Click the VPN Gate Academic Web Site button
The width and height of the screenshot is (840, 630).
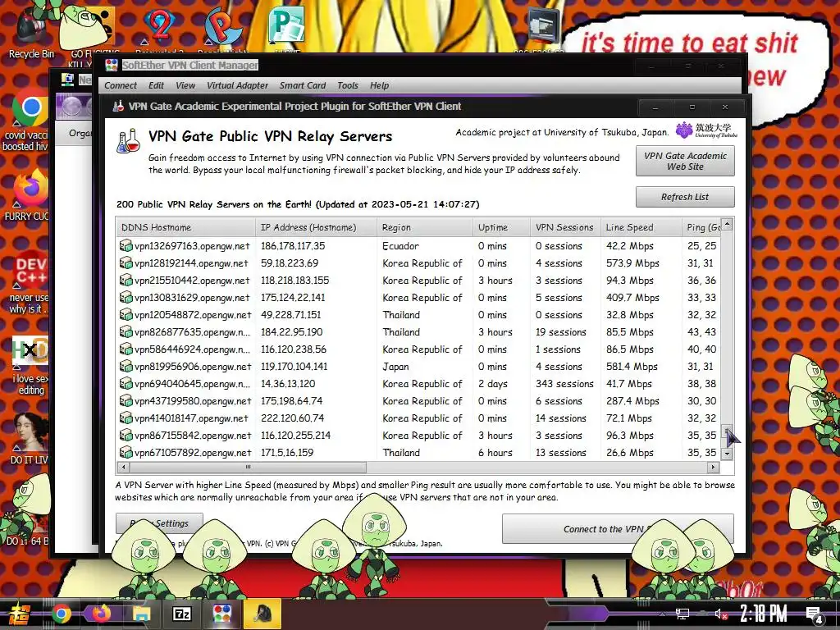click(x=685, y=161)
